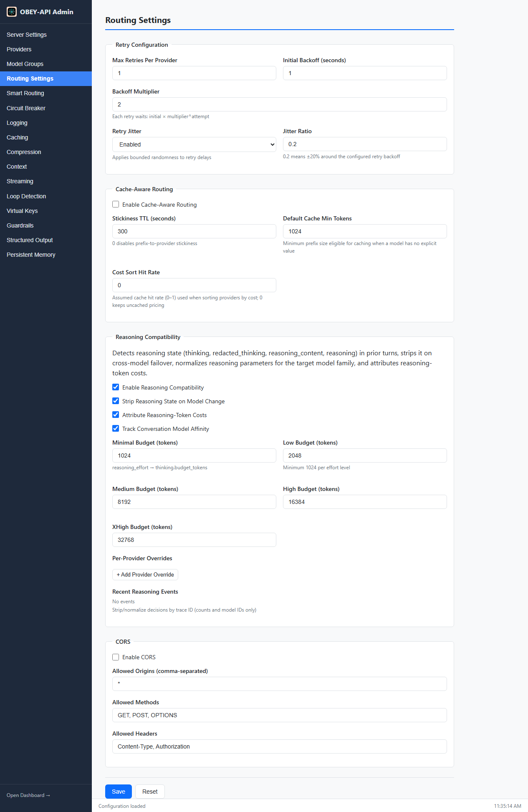Focus Max Retries Per Provider field

click(x=194, y=73)
